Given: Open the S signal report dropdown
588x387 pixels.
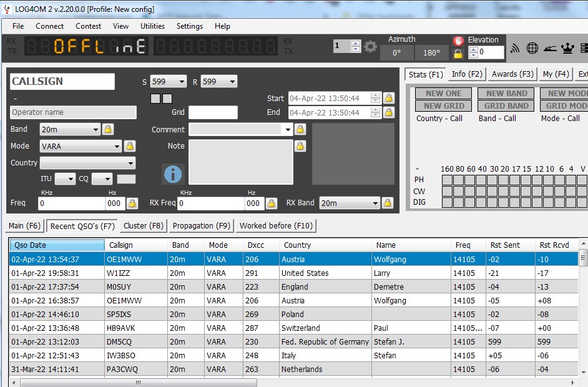Looking at the screenshot, I should pyautogui.click(x=182, y=82).
